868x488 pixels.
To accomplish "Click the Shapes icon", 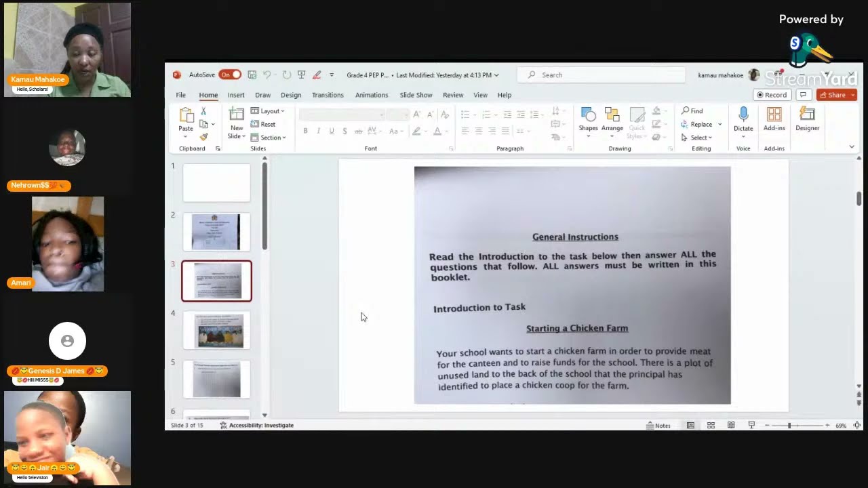I will point(588,115).
